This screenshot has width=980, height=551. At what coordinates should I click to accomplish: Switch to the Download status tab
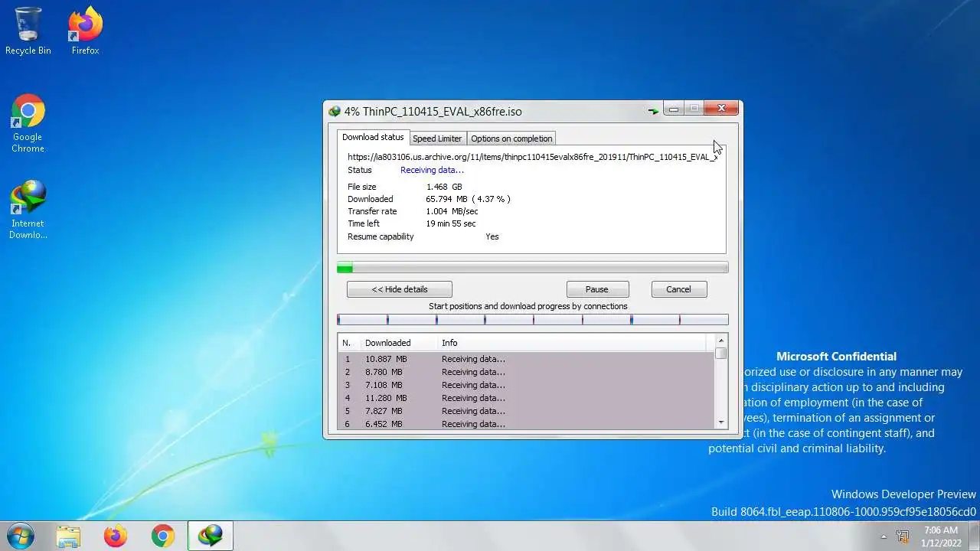click(373, 137)
